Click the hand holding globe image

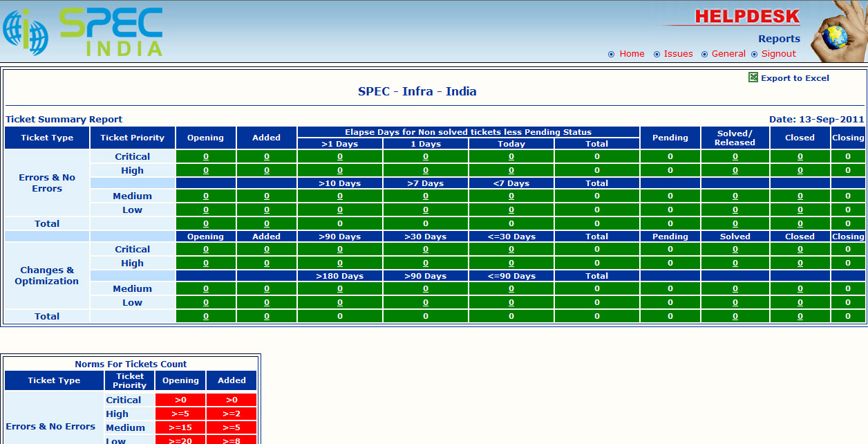tap(837, 33)
